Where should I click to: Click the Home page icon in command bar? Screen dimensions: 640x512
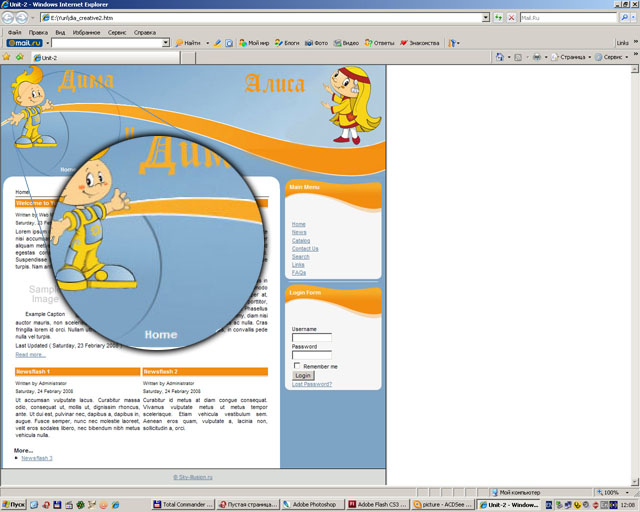(x=500, y=57)
